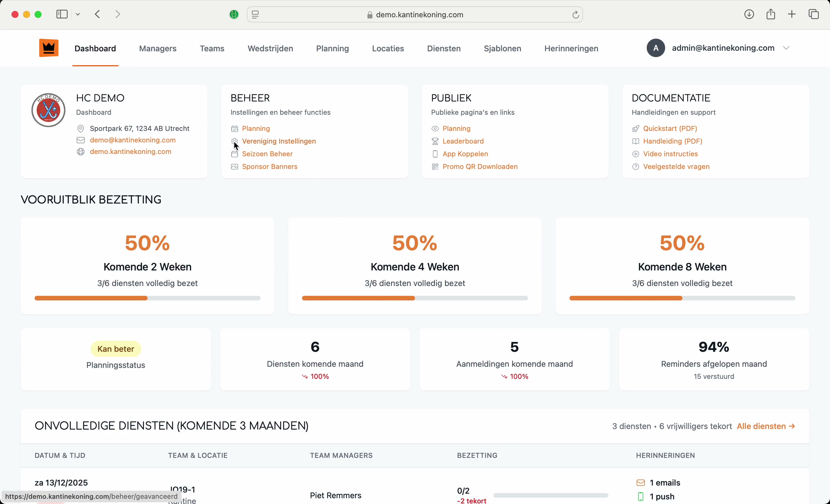This screenshot has width=830, height=504.
Task: Click the Komende 2 Weken progress bar
Action: point(147,298)
